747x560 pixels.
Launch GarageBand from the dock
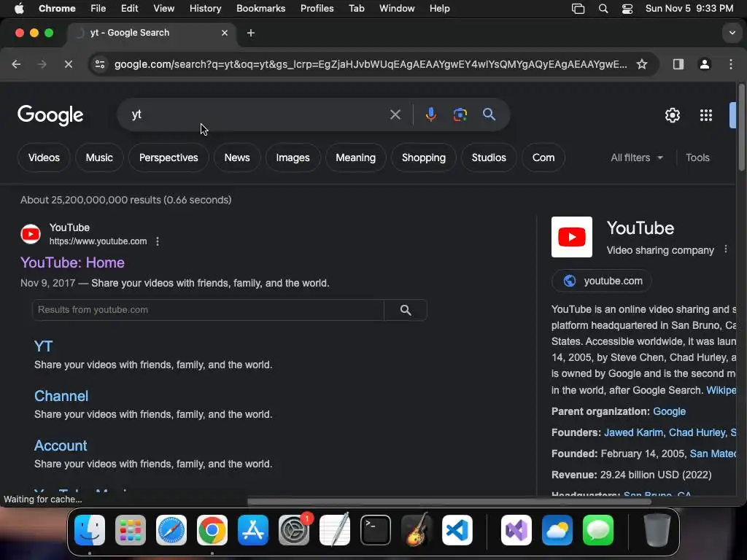[x=417, y=530]
